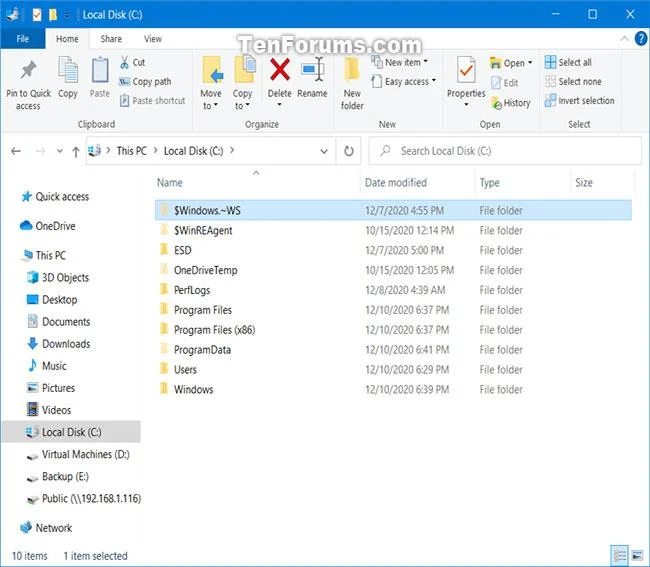Click the Rename ribbon icon
This screenshot has width=650, height=567.
(312, 69)
